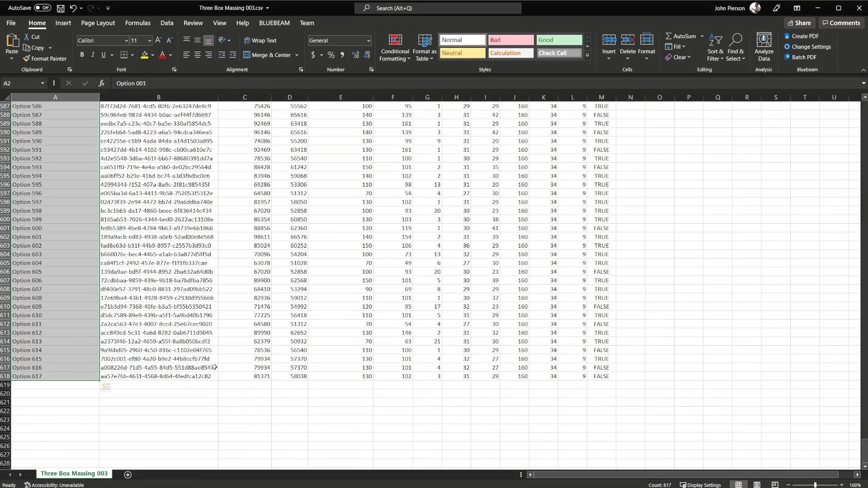Screen dimensions: 868x488
Task: Open the Name Box dropdown arrow
Action: [x=42, y=83]
